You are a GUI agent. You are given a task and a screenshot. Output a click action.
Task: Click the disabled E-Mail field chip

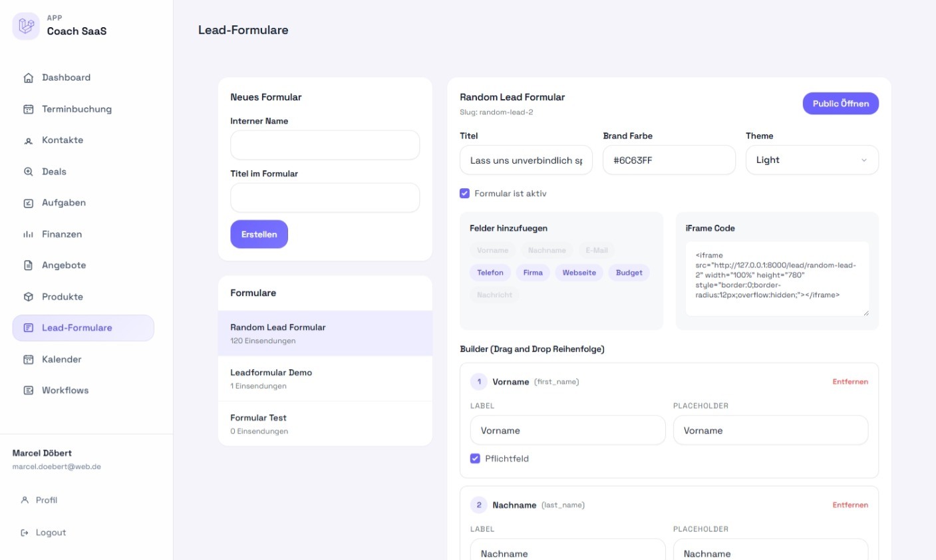(x=597, y=250)
